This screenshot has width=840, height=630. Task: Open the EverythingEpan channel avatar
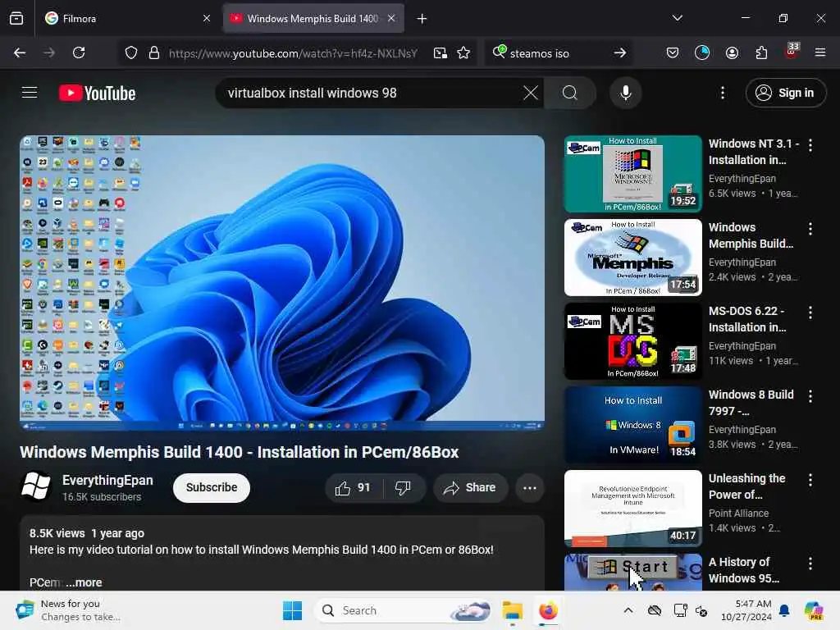click(x=36, y=486)
